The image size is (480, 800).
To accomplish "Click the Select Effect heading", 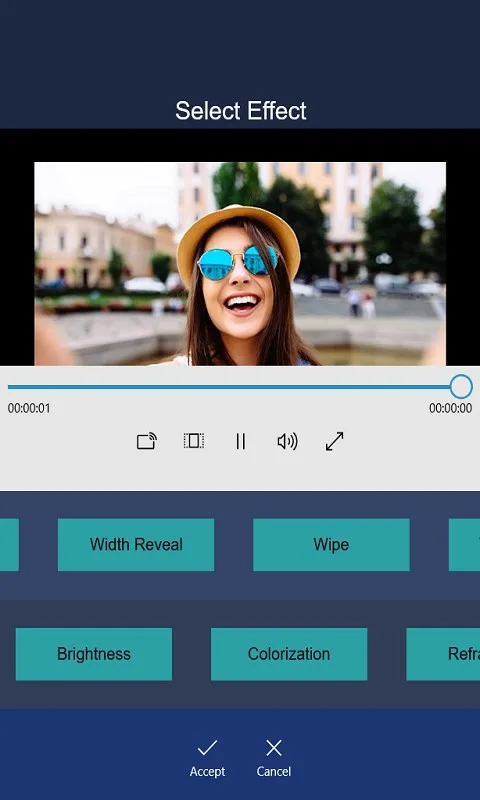I will pos(241,111).
